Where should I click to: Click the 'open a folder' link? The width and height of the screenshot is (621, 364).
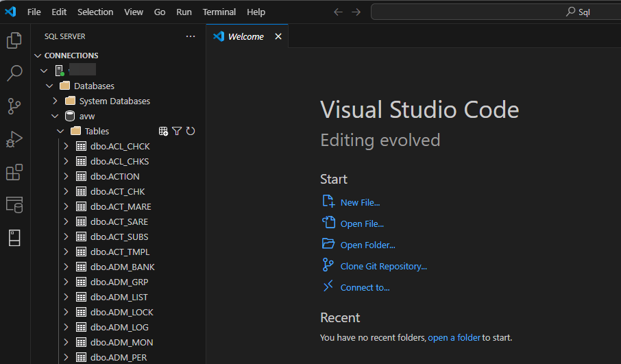[x=454, y=337]
